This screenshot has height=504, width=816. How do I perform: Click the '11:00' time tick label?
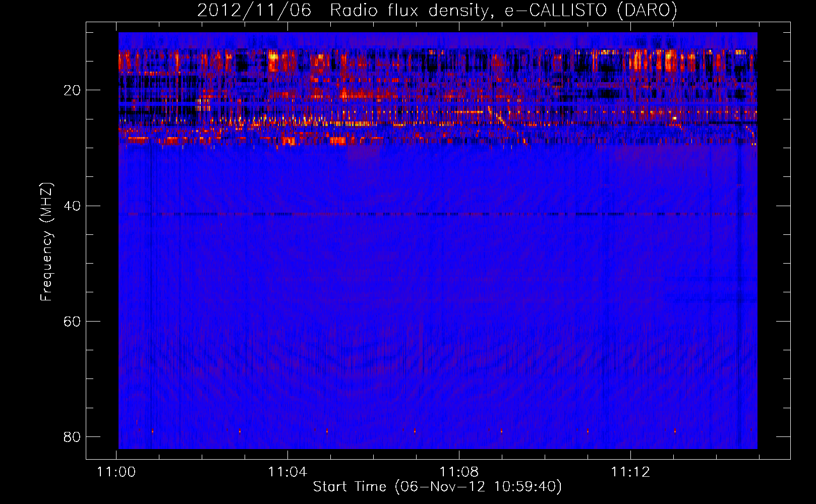116,472
